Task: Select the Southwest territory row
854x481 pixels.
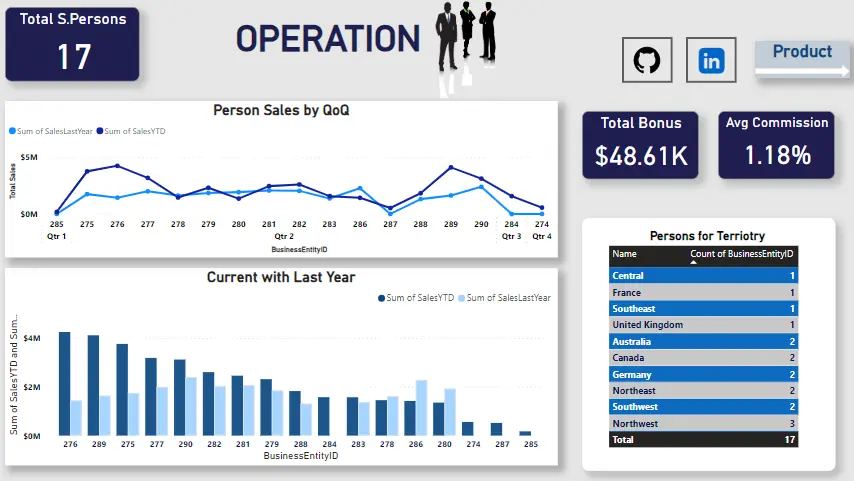Action: (x=703, y=407)
